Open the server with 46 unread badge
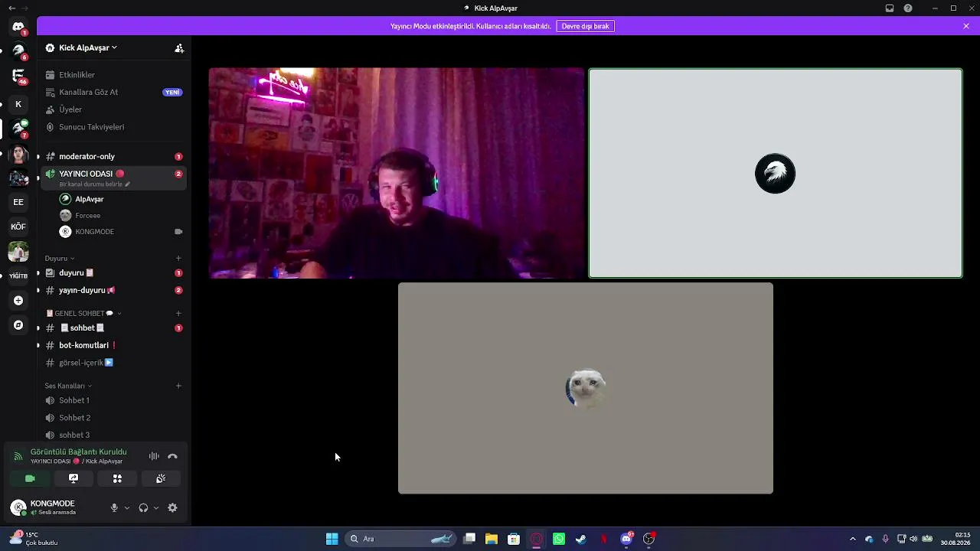 [x=18, y=76]
